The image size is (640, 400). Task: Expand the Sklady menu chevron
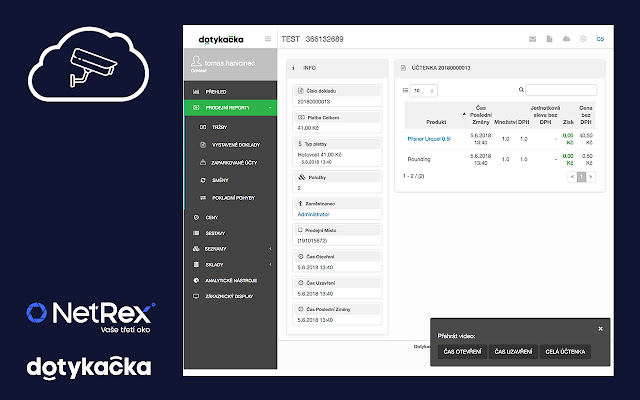[x=270, y=264]
